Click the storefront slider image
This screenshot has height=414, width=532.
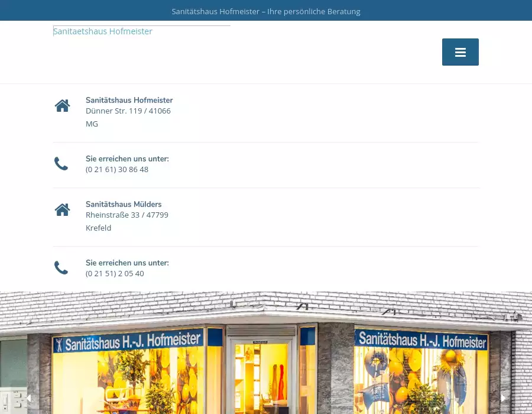click(266, 361)
